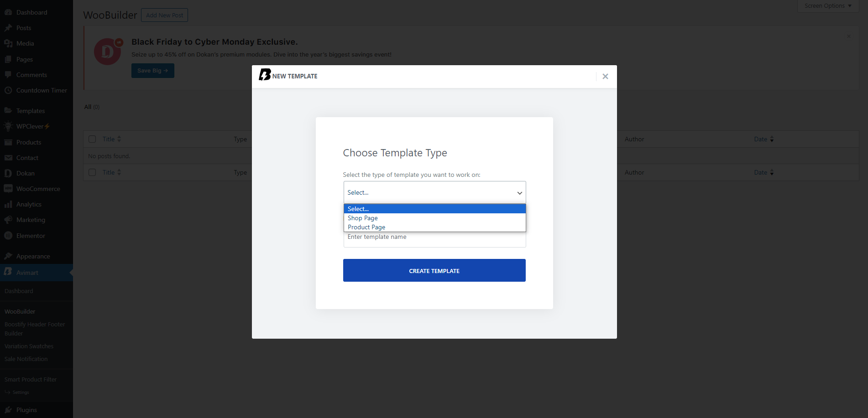
Task: Click the Templates folder icon
Action: coord(8,111)
